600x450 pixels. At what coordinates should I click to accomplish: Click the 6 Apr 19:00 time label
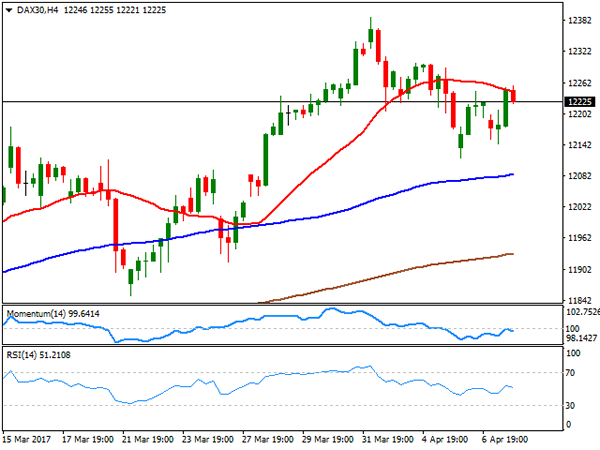[505, 439]
